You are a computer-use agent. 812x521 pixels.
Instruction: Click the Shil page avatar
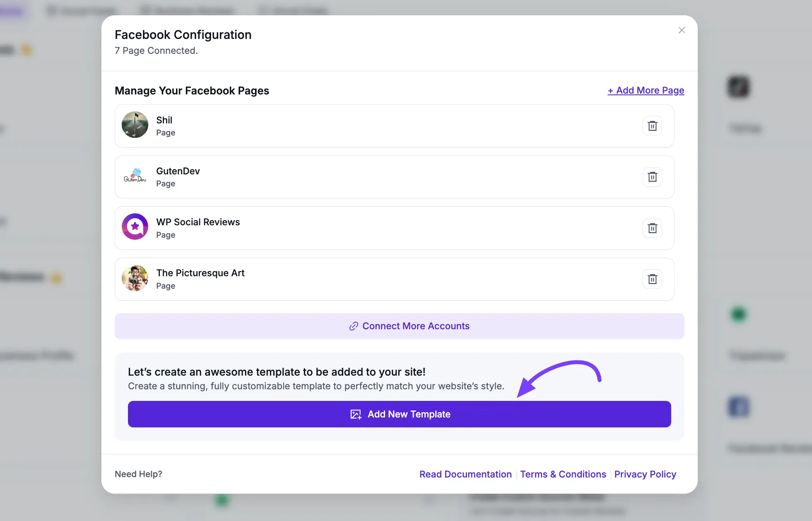pos(135,125)
